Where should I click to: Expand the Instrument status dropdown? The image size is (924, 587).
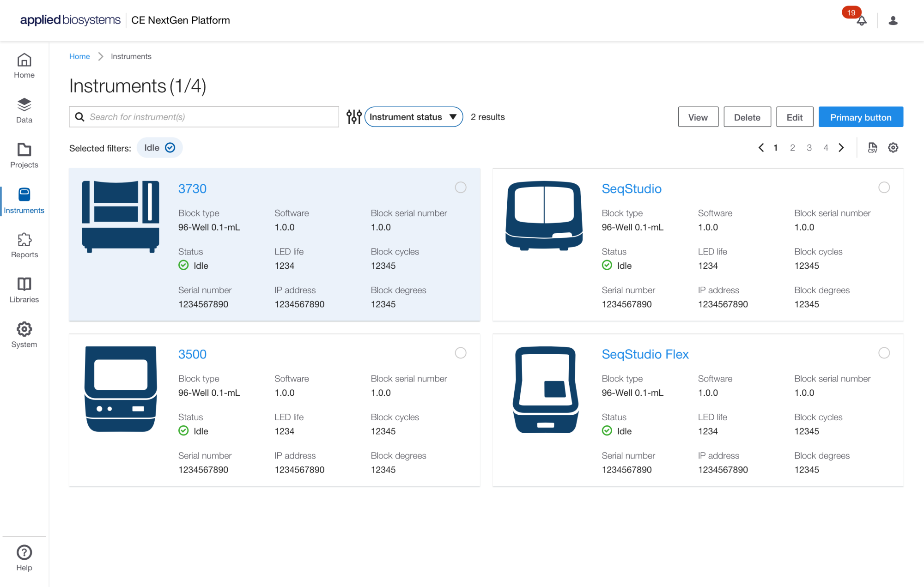point(413,117)
